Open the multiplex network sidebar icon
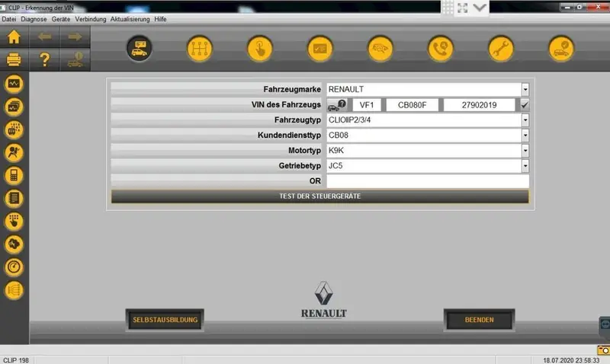610x364 pixels. [14, 129]
